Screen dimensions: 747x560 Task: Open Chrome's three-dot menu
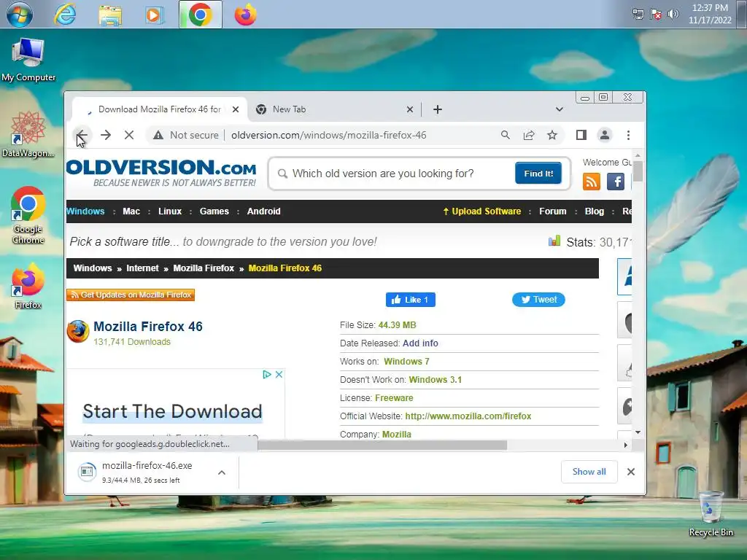click(628, 135)
